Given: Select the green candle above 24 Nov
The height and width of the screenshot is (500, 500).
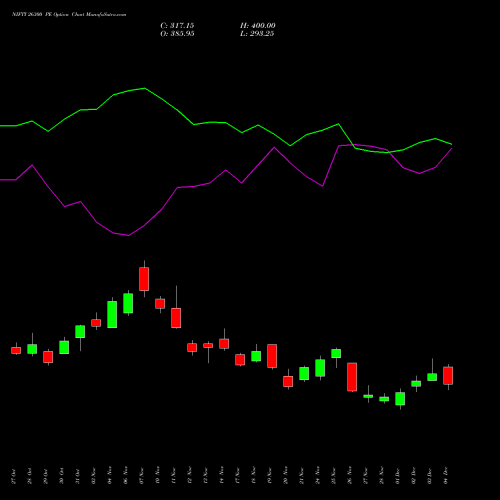Looking at the screenshot, I should 320,368.
